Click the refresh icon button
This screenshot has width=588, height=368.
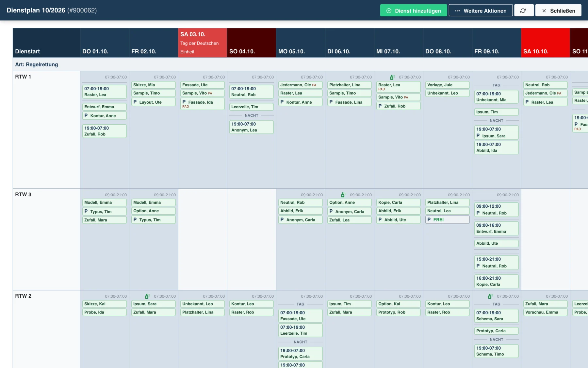(524, 10)
